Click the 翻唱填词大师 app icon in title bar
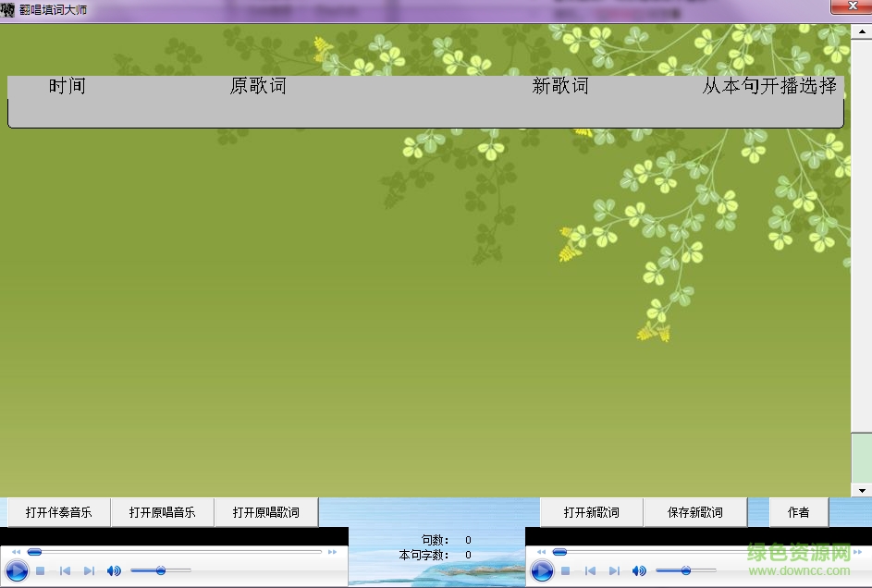872x588 pixels. tap(7, 9)
